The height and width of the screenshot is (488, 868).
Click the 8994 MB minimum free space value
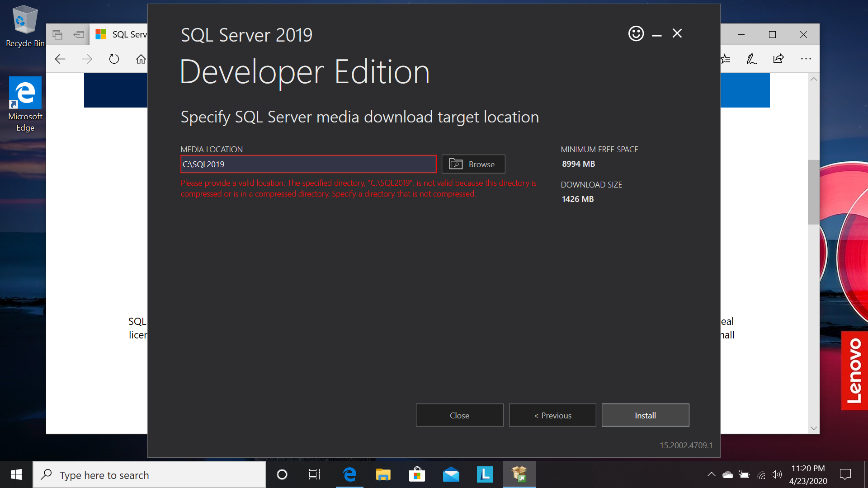(578, 164)
